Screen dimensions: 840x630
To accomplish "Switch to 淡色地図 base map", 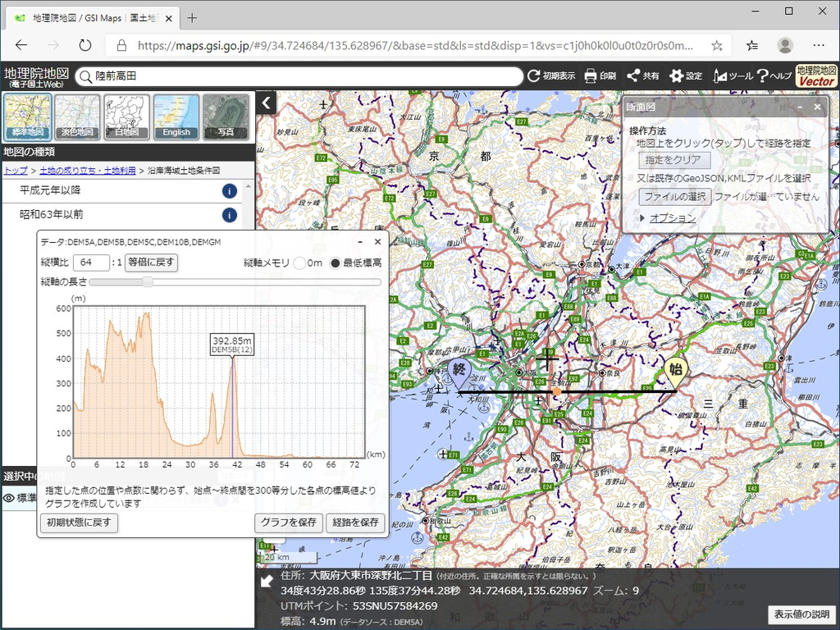I will pos(77,116).
